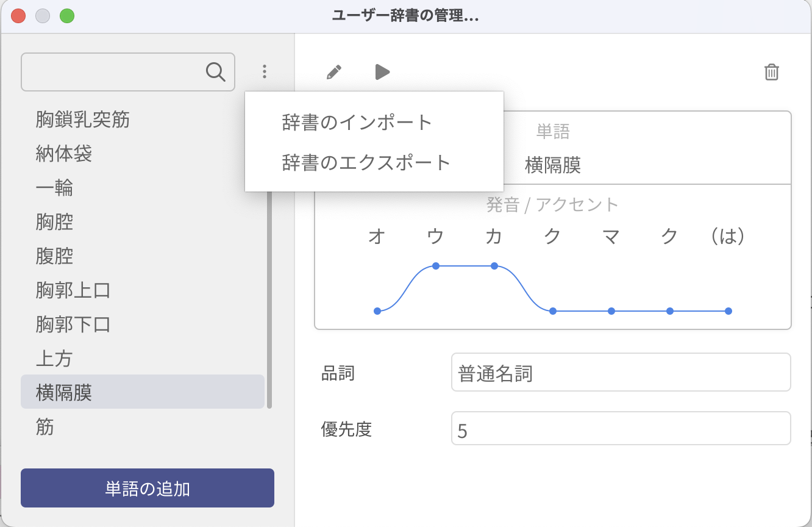The image size is (812, 527).
Task: Select 胸郭上口 list entry
Action: click(73, 290)
